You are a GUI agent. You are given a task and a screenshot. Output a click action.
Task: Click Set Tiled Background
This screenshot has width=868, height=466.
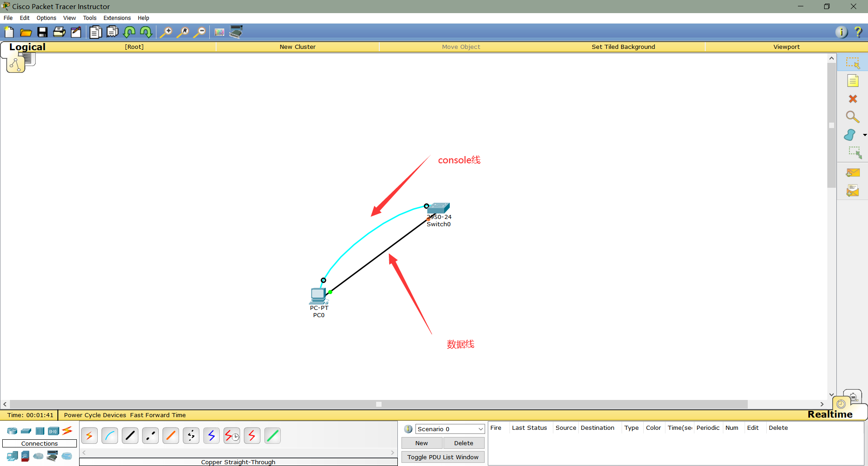point(623,47)
